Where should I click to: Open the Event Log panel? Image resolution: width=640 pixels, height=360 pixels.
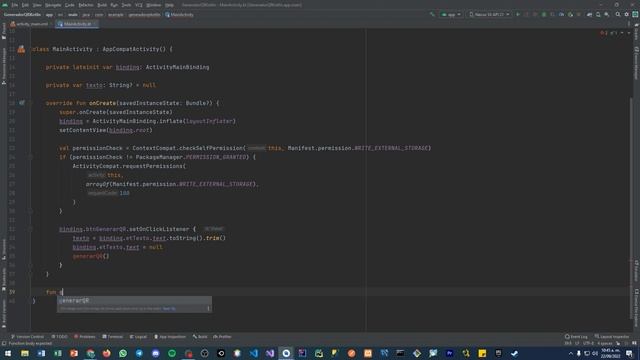point(576,337)
